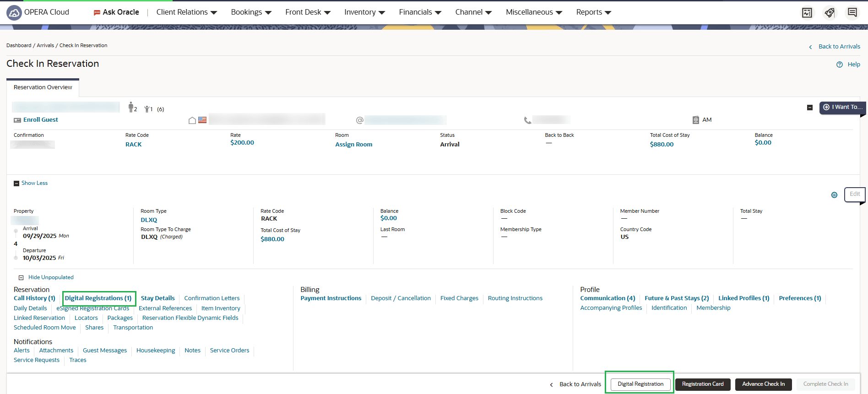Expand the Client Relations menu
This screenshot has width=868, height=394.
click(187, 12)
